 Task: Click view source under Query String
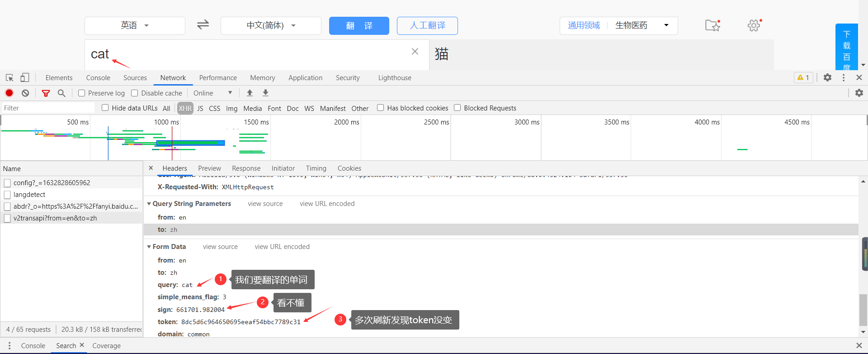pos(265,204)
